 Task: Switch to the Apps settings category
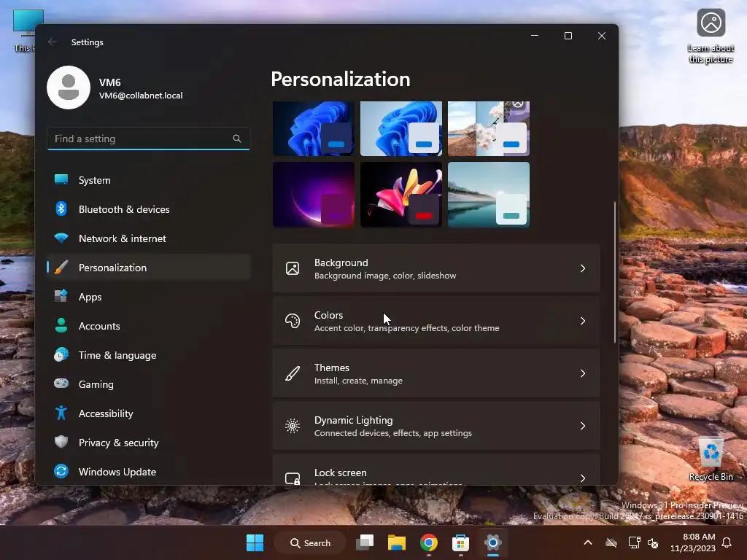point(149,297)
